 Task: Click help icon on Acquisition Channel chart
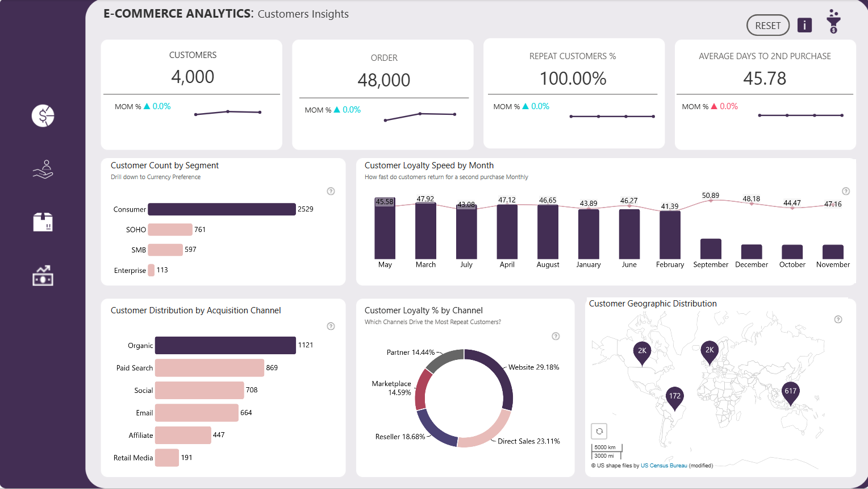pos(331,326)
